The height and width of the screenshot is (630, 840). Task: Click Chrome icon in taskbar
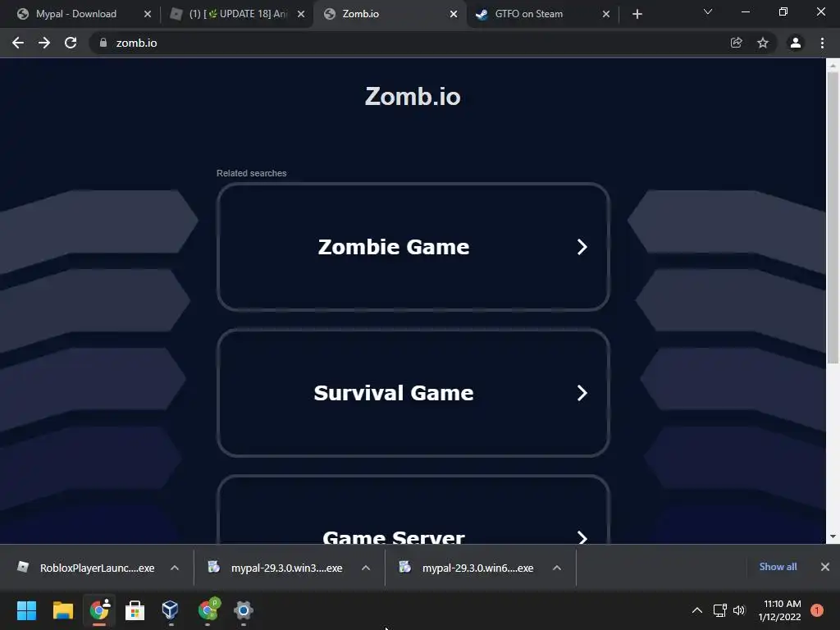[99, 610]
